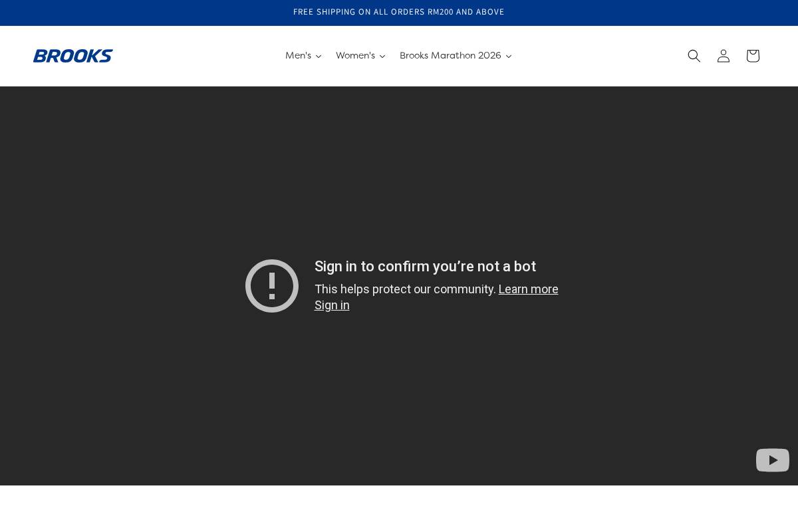Click the YouTube logo in video player
The width and height of the screenshot is (798, 532).
(773, 460)
